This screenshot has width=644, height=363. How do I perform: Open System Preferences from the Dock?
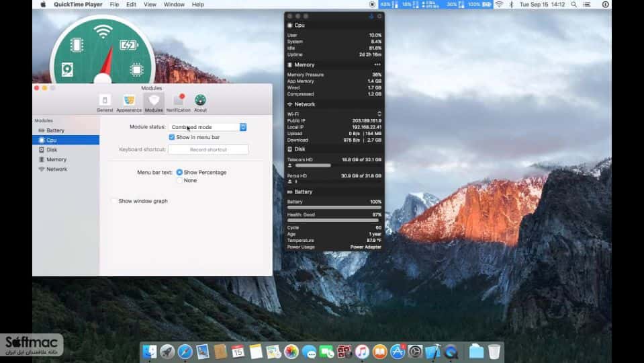415,352
